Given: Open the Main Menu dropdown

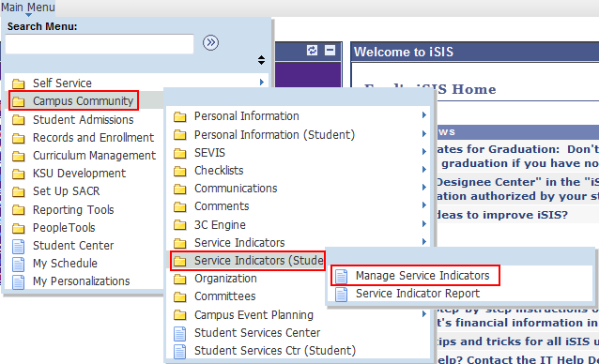Looking at the screenshot, I should click(x=28, y=7).
